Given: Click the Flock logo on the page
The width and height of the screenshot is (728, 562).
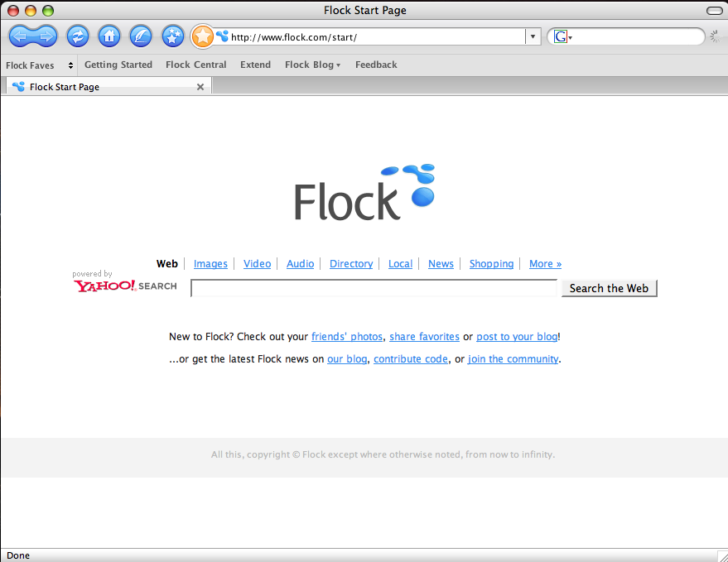Looking at the screenshot, I should (x=364, y=192).
